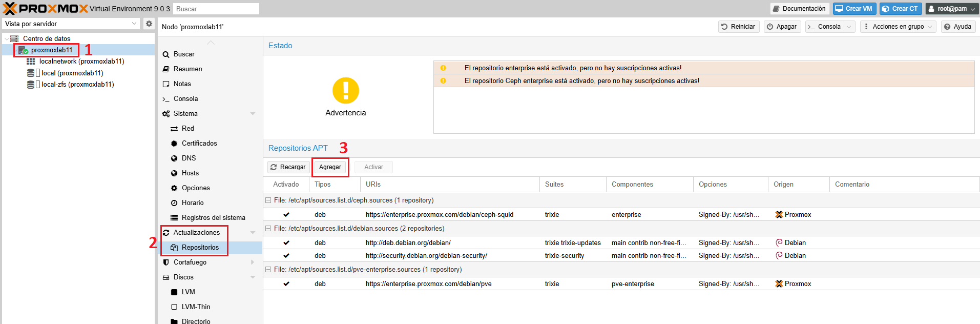980x324 pixels.
Task: Click the Agregar repository button
Action: [330, 167]
